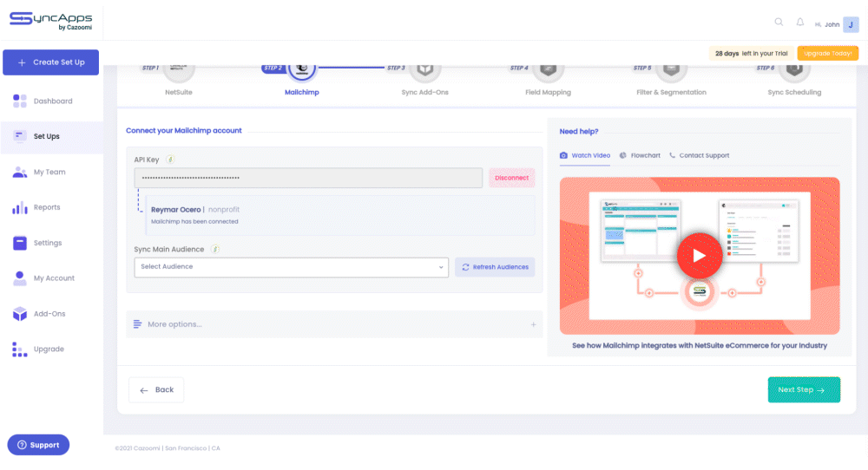Click the More options label

point(175,324)
